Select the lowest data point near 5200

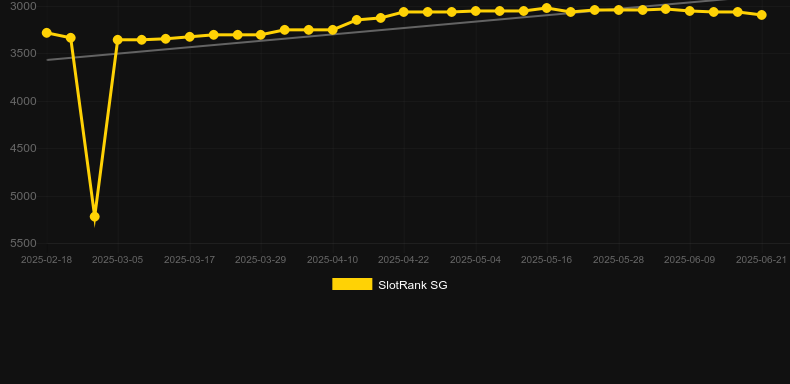95,217
